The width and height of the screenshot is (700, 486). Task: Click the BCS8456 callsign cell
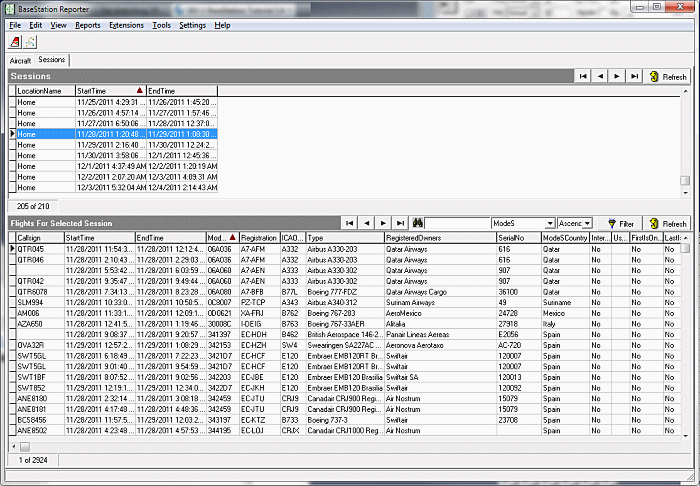point(40,420)
